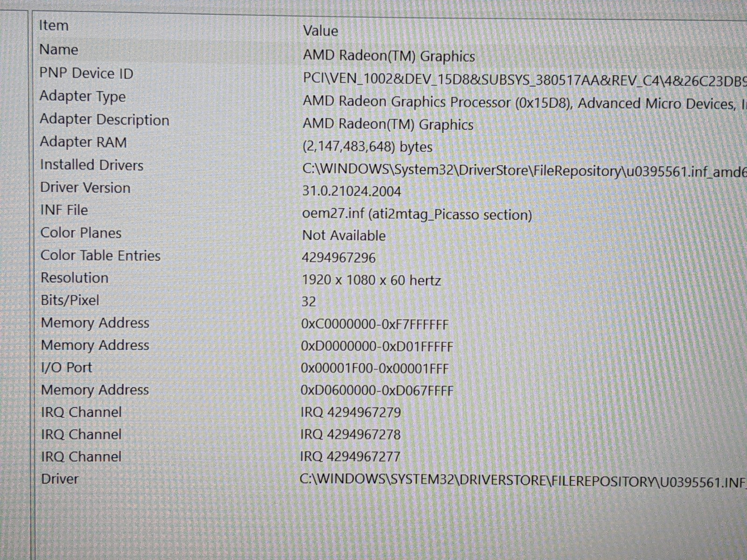Image resolution: width=747 pixels, height=560 pixels.
Task: Click the I/O Port row
Action: click(x=66, y=367)
